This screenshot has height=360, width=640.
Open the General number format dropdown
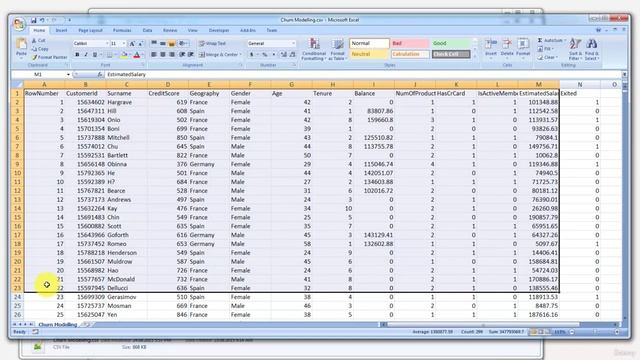293,43
